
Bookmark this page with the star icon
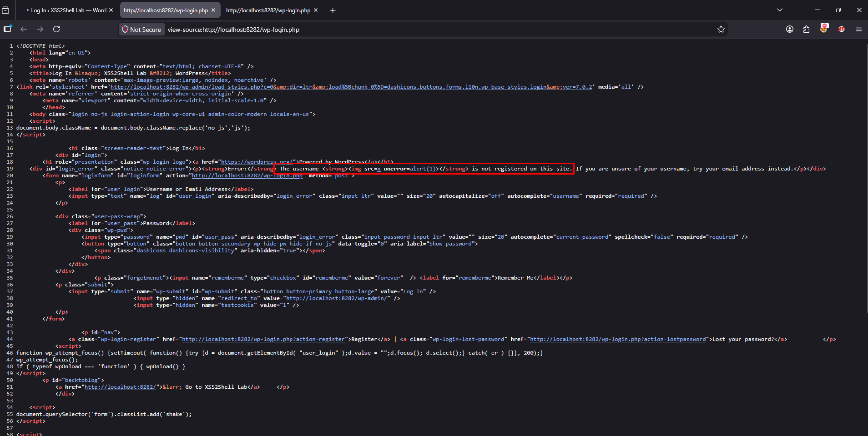pos(721,29)
